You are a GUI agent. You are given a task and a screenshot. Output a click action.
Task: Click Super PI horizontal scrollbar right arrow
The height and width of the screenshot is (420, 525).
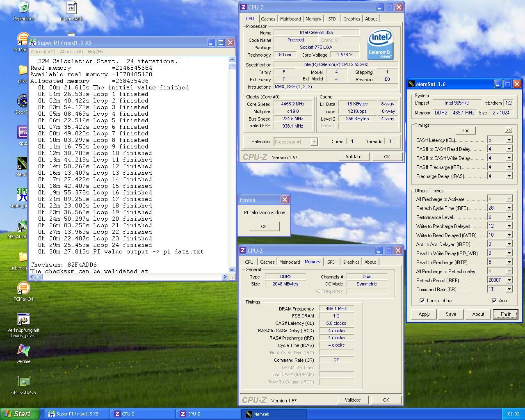click(224, 277)
